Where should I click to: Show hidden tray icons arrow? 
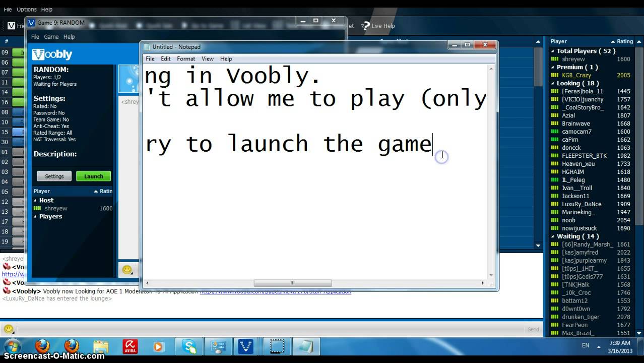(599, 346)
